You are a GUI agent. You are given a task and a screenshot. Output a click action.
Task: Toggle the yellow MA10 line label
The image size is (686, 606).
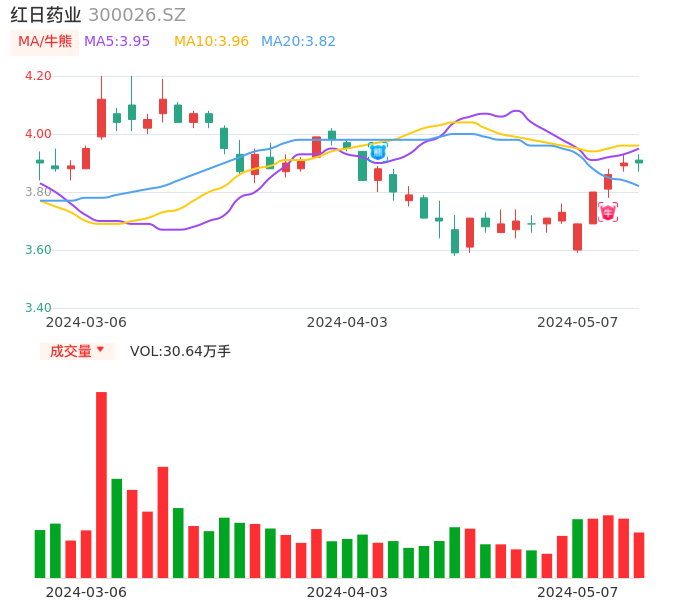point(211,42)
